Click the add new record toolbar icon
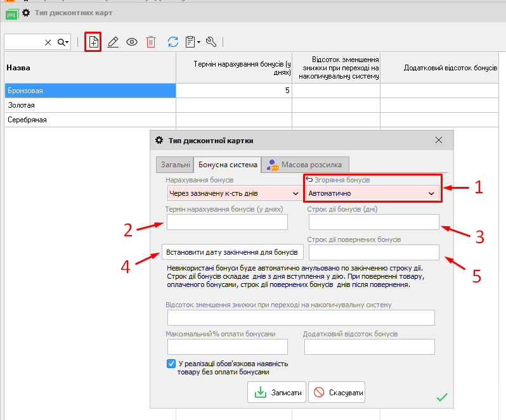The height and width of the screenshot is (420, 506). click(x=93, y=42)
